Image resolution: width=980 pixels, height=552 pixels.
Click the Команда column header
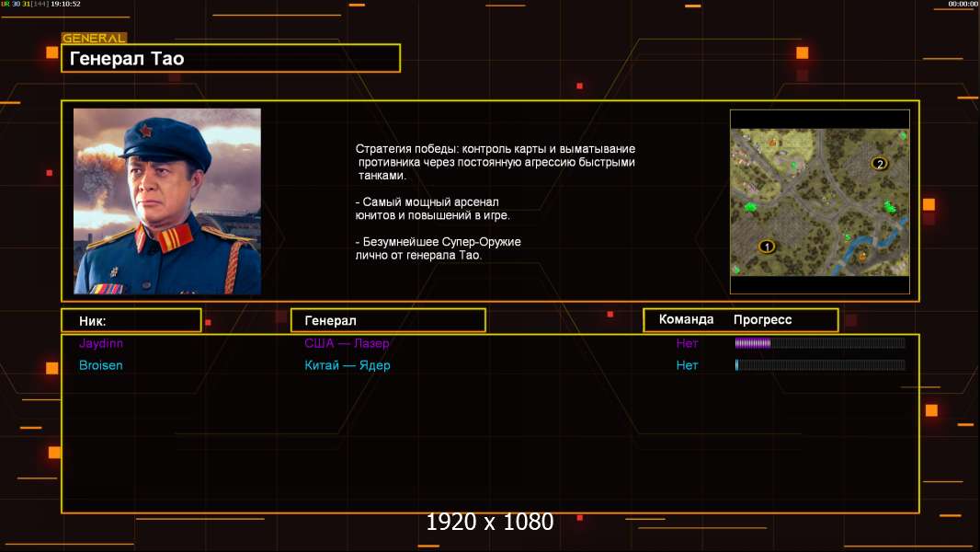pos(686,319)
